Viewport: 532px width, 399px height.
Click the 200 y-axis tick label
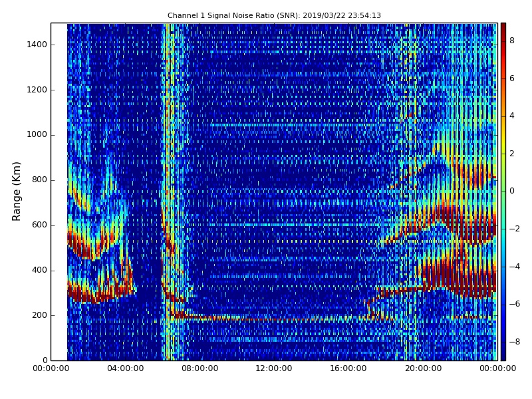[x=39, y=315]
